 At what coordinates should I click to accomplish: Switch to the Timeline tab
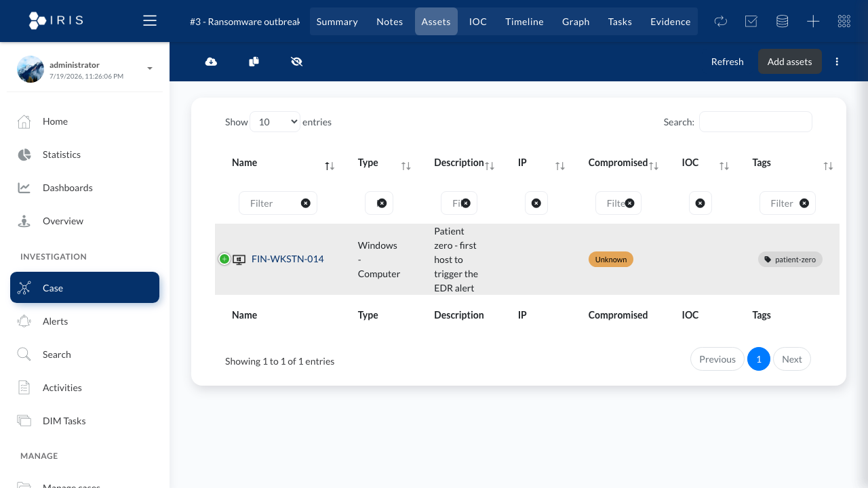524,22
